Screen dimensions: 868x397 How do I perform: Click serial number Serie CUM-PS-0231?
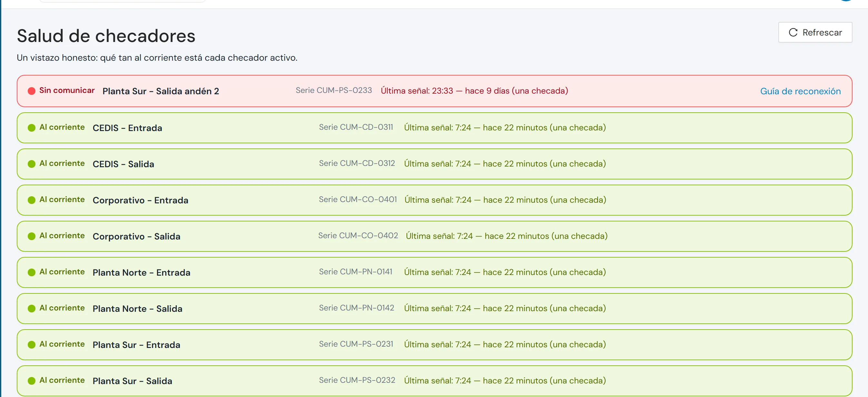pyautogui.click(x=356, y=344)
